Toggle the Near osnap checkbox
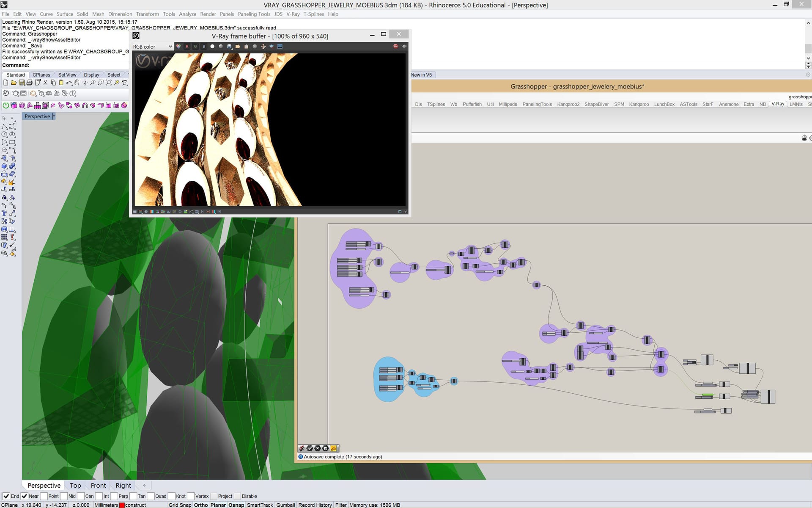 click(24, 496)
